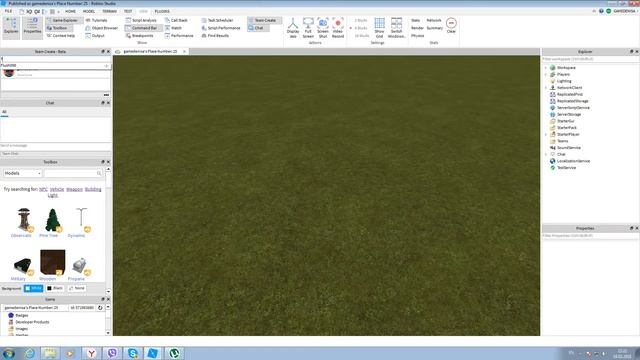Image resolution: width=640 pixels, height=360 pixels.
Task: Open uTorrent from the taskbar
Action: click(174, 353)
